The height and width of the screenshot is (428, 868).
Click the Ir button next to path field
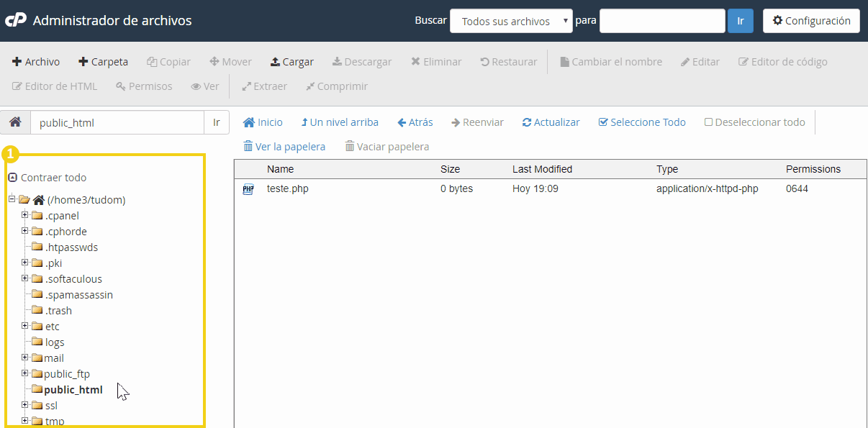pyautogui.click(x=217, y=122)
